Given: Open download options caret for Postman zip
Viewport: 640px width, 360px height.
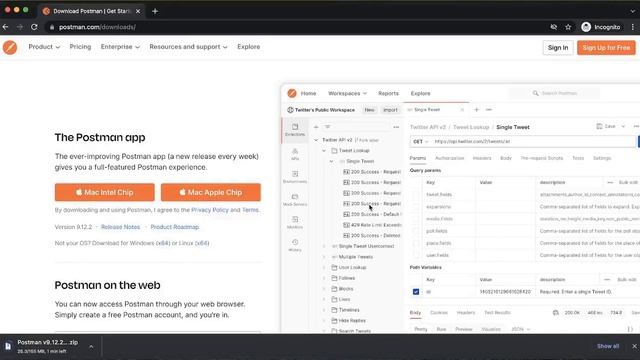Looking at the screenshot, I should click(91, 347).
